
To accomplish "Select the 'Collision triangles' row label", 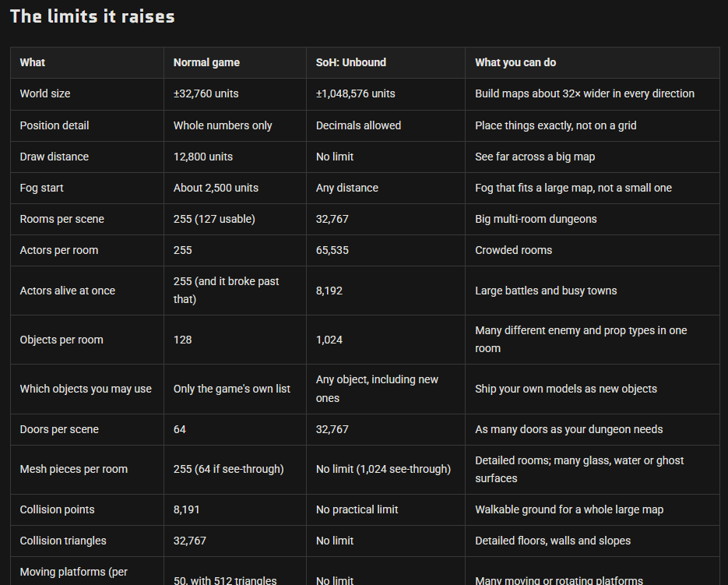I will pyautogui.click(x=63, y=541).
